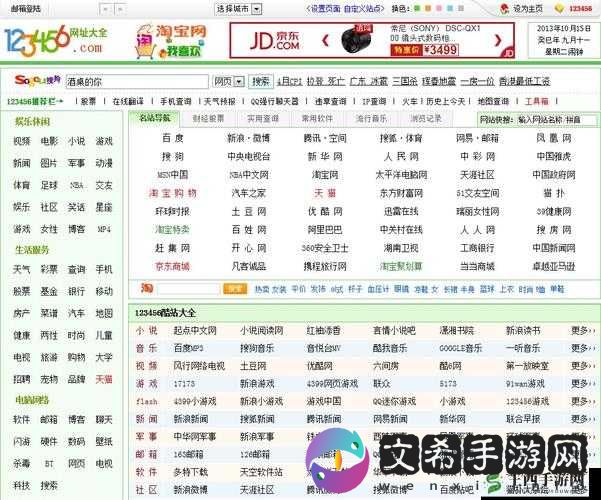Viewport: 601px width, 500px height.
Task: Click the 设置页面 link
Action: pyautogui.click(x=325, y=8)
